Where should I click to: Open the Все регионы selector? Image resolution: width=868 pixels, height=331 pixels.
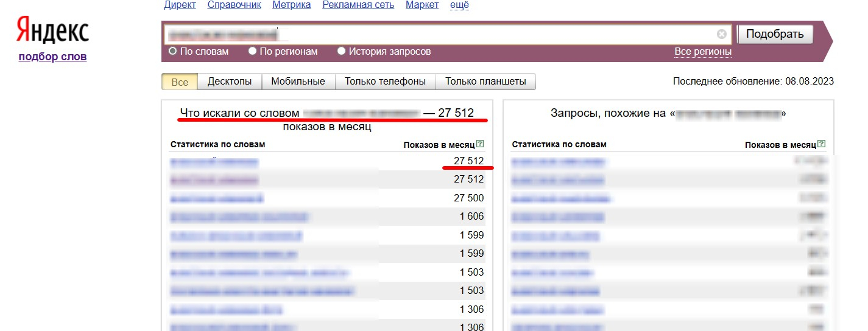tap(703, 52)
